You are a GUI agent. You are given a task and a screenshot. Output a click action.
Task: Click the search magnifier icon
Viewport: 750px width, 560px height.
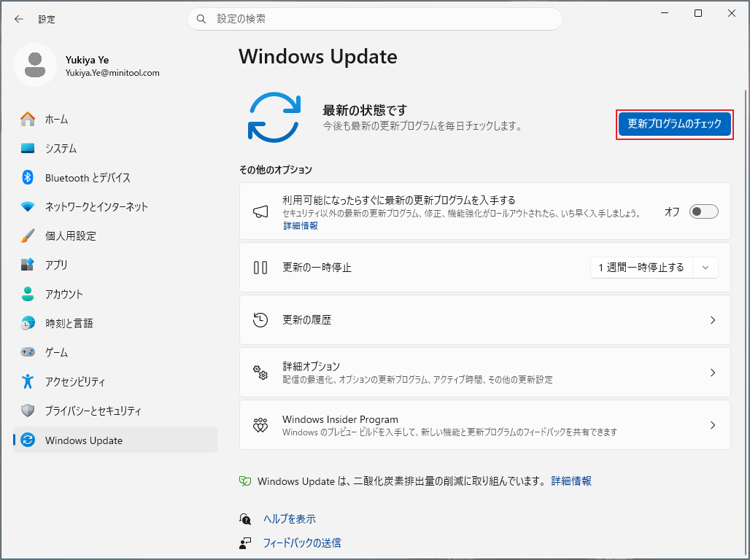point(201,19)
